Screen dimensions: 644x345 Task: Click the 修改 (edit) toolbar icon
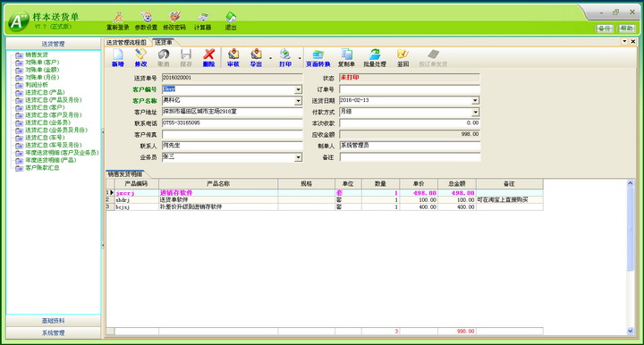pos(141,58)
